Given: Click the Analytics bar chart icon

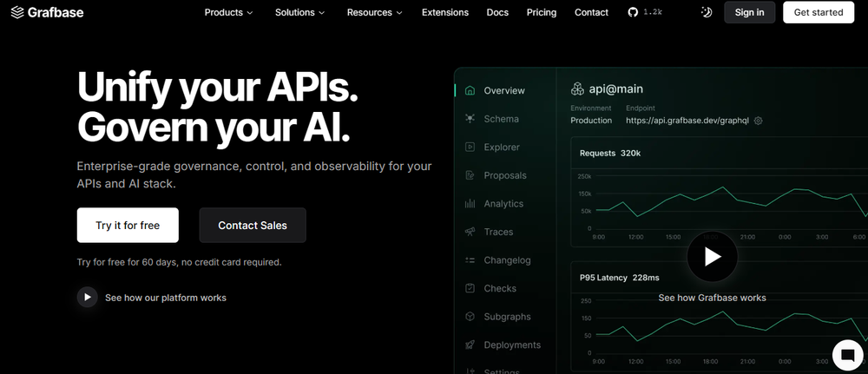Looking at the screenshot, I should tap(470, 204).
